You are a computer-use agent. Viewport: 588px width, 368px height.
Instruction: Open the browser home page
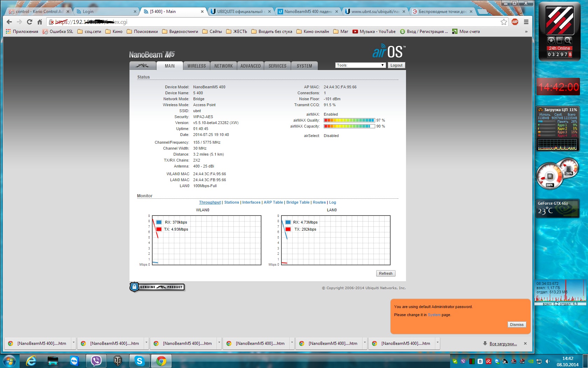[x=40, y=22]
